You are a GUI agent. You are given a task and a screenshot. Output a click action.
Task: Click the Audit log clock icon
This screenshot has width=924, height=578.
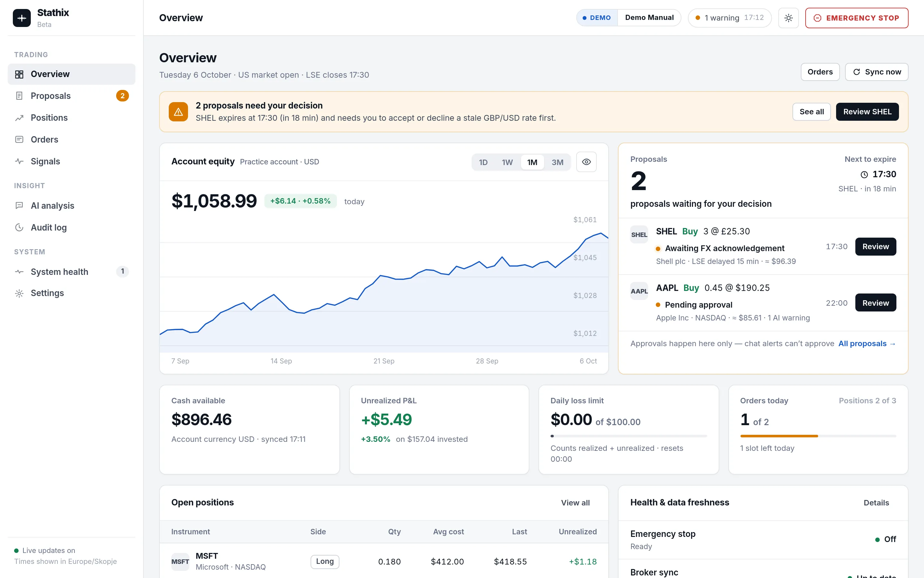pos(19,227)
